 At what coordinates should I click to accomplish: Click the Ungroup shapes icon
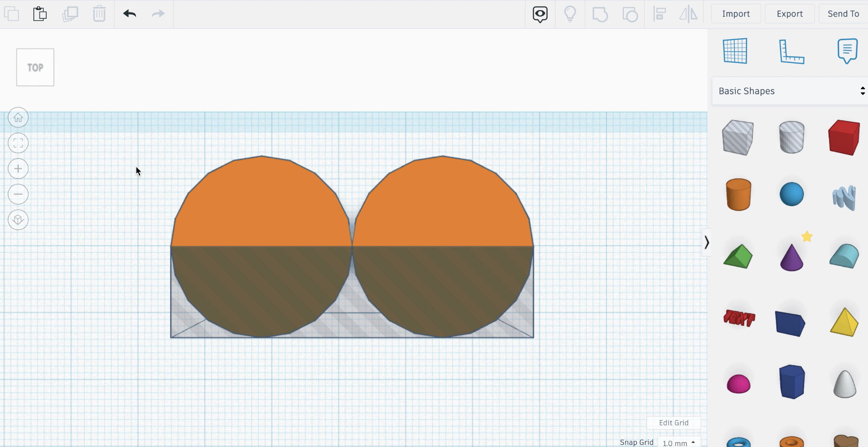[x=630, y=14]
